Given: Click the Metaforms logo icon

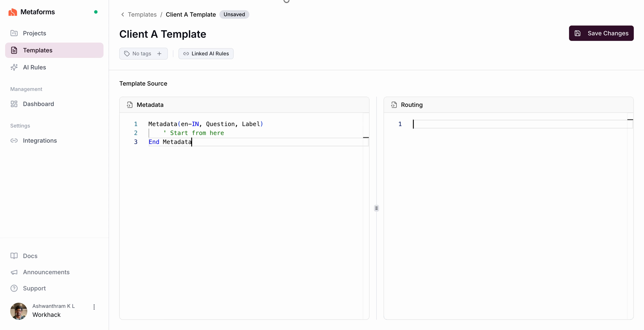Looking at the screenshot, I should click(x=13, y=12).
